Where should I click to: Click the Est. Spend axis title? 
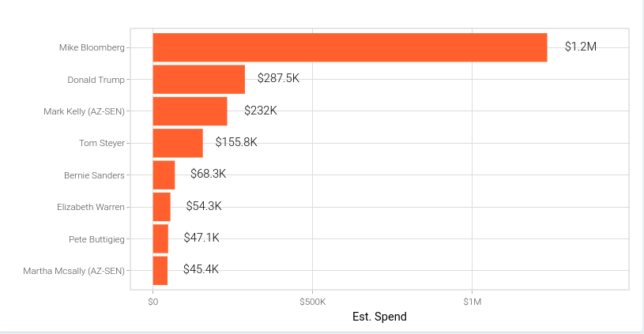pyautogui.click(x=380, y=317)
